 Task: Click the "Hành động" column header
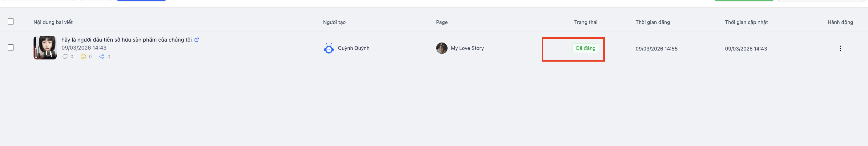coord(840,22)
